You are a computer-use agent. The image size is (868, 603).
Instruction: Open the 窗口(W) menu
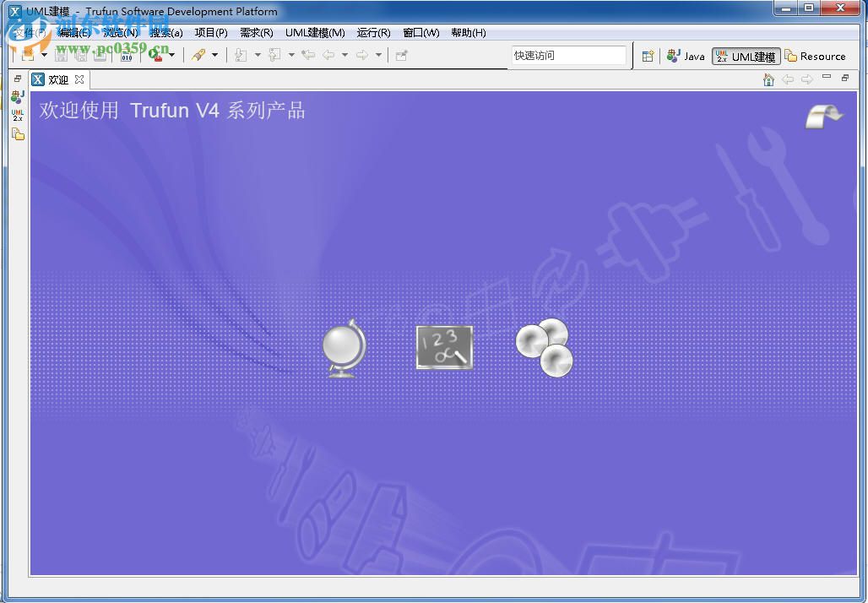tap(421, 33)
